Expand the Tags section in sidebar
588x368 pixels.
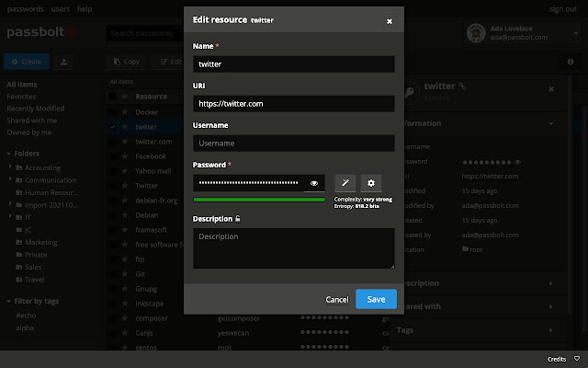tap(550, 329)
